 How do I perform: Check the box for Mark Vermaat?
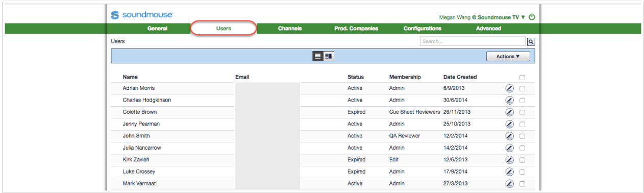[522, 183]
